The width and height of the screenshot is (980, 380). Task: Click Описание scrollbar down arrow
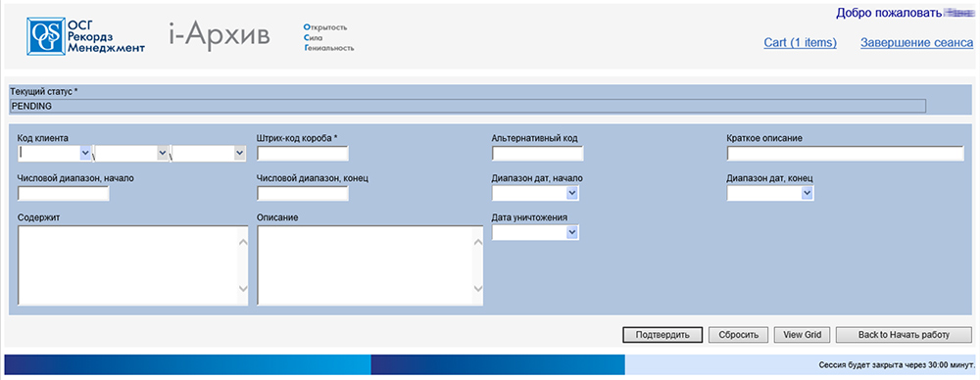tap(478, 289)
